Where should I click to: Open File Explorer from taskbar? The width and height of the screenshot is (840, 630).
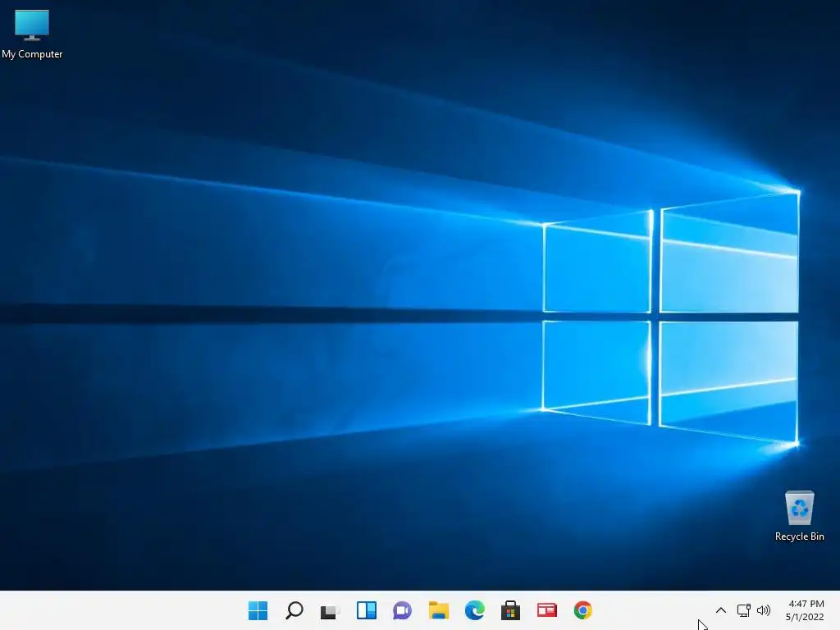pos(439,610)
